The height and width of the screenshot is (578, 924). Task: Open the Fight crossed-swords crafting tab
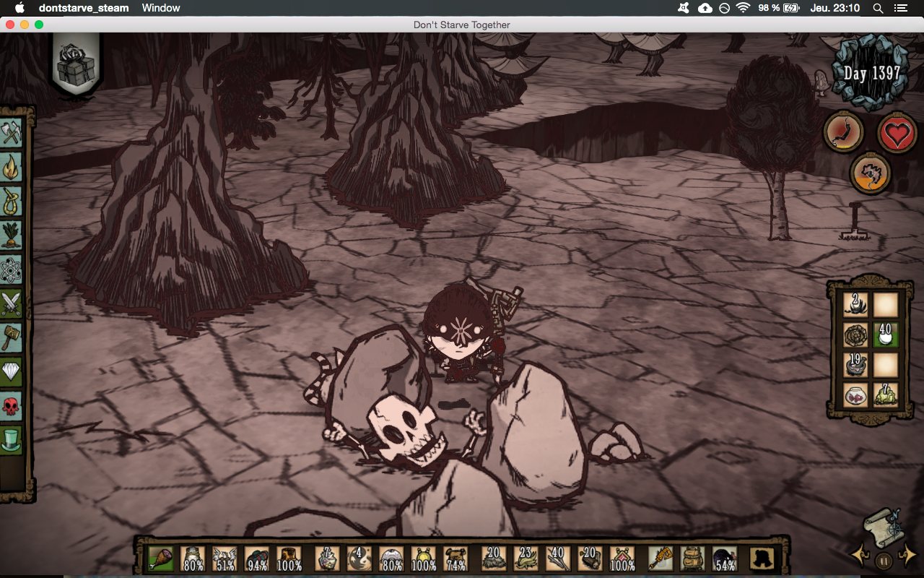(x=12, y=303)
